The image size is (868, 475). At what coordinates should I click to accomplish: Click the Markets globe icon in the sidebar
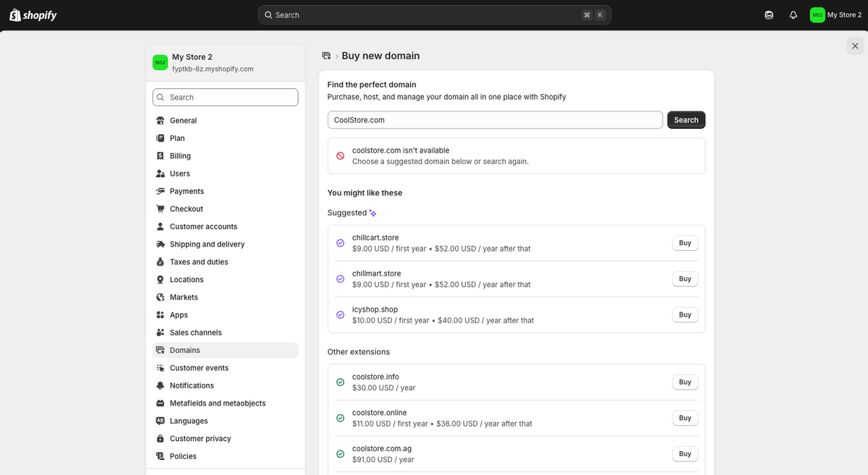point(161,297)
